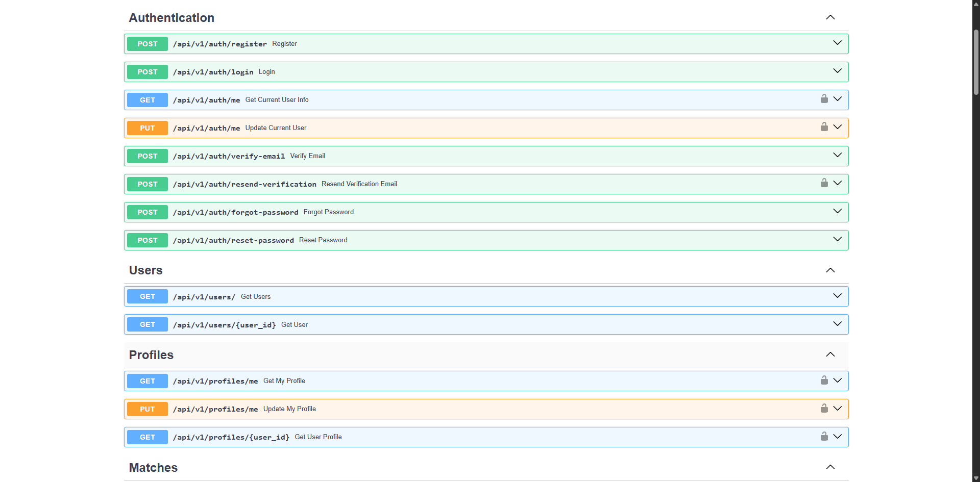Click the lock icon on profiles/{user_id} endpoint
Screen dimensions: 980x482
(824, 436)
